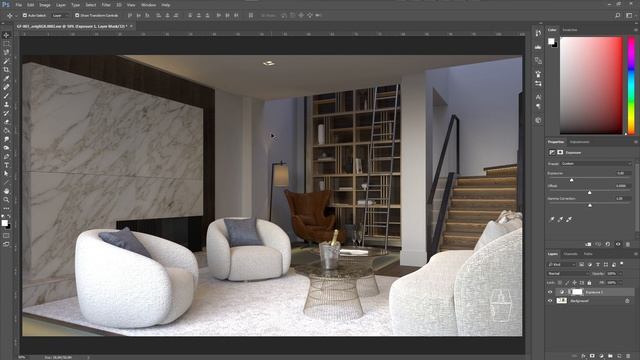Open the layer Fill dropdown arrow

620,282
